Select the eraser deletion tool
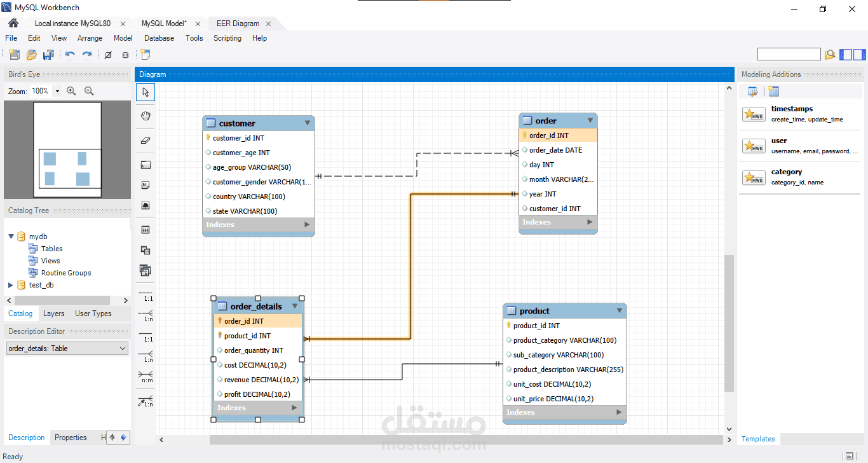868x463 pixels. pyautogui.click(x=146, y=140)
